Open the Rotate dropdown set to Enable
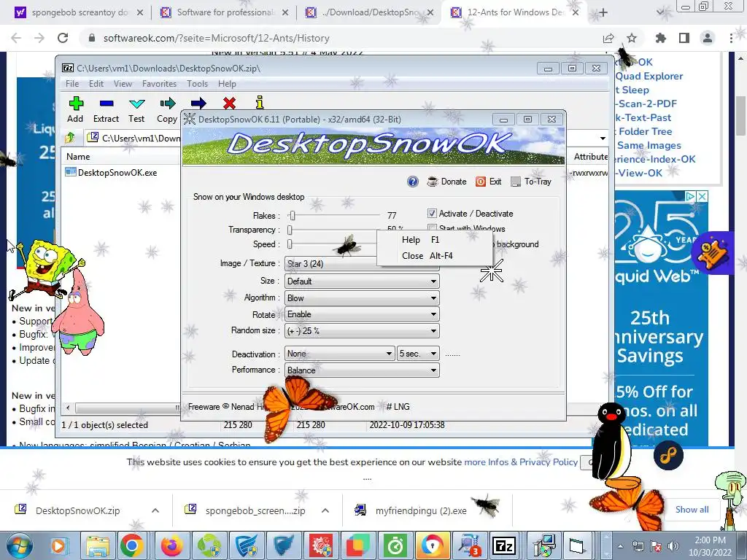The height and width of the screenshot is (560, 747). [362, 314]
